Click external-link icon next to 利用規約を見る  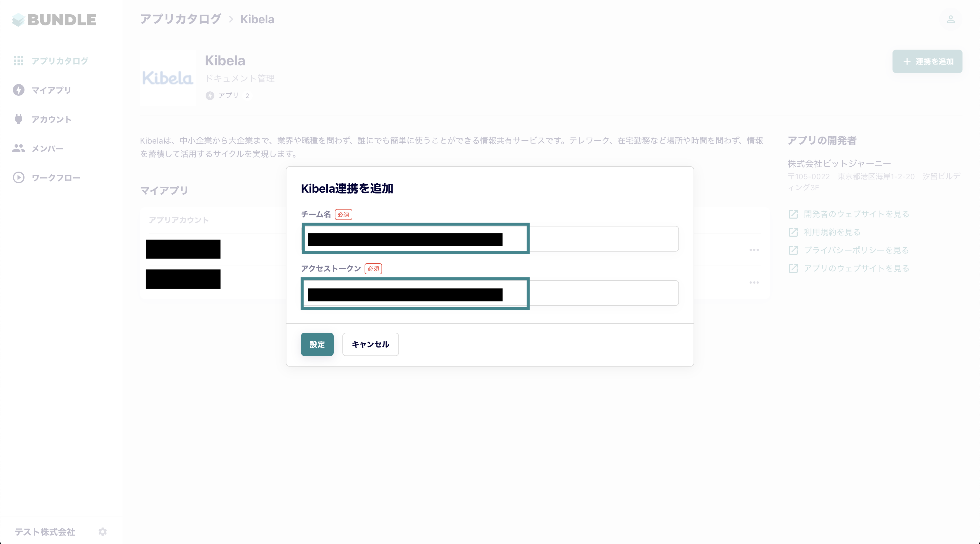[x=793, y=232]
